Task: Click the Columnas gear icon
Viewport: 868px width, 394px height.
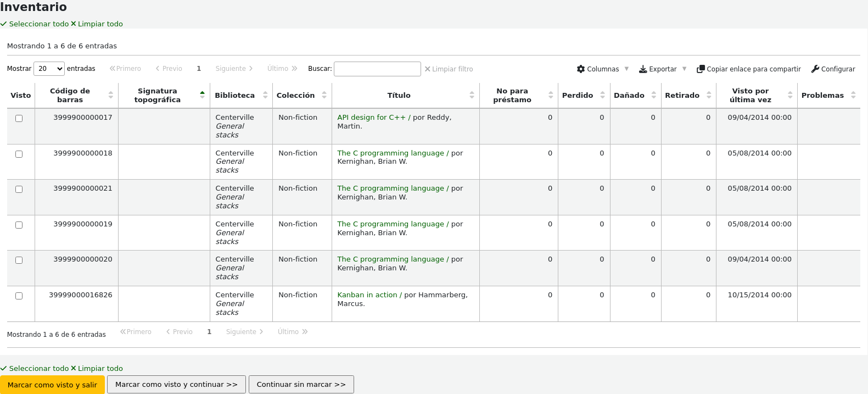Action: click(x=581, y=69)
